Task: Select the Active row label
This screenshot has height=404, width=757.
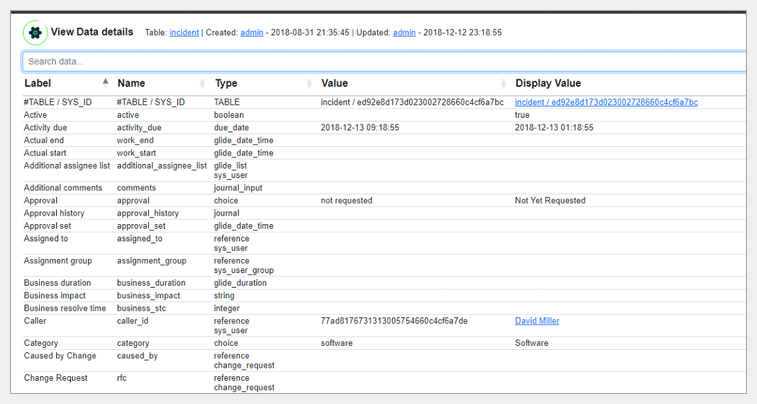Action: pos(35,115)
